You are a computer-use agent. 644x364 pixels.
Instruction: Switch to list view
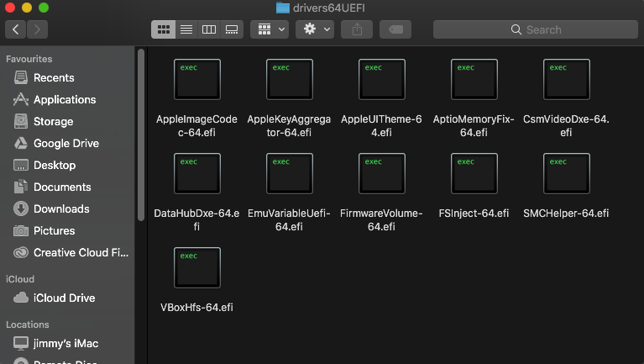(x=186, y=29)
